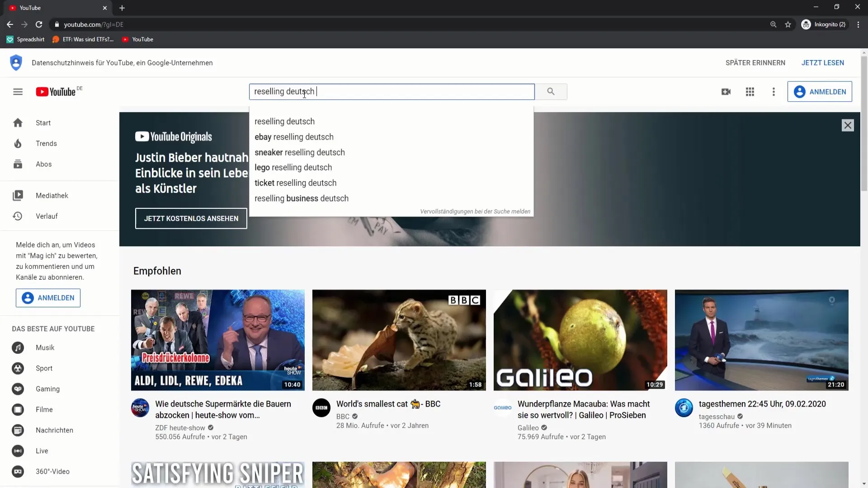This screenshot has width=868, height=488.
Task: Open World's smallest cat video thumbnail
Action: 399,340
